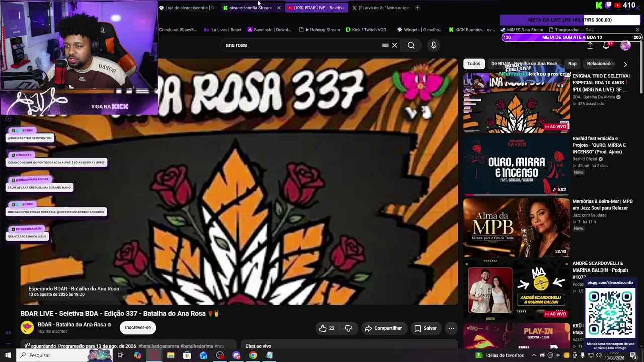Open the more actions ellipsis button

[x=451, y=328]
